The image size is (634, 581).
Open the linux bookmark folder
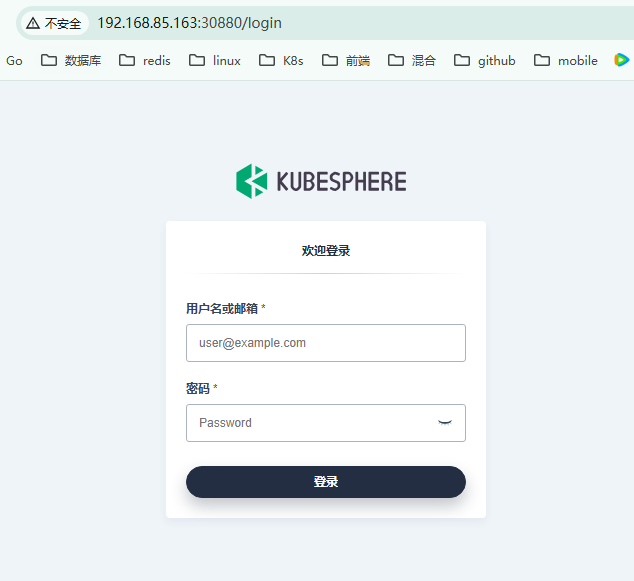click(215, 61)
